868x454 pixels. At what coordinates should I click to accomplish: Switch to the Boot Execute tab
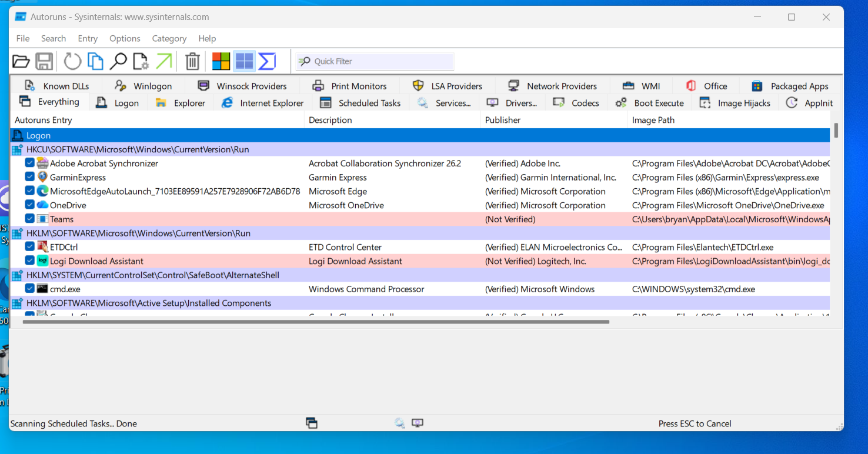pos(649,103)
